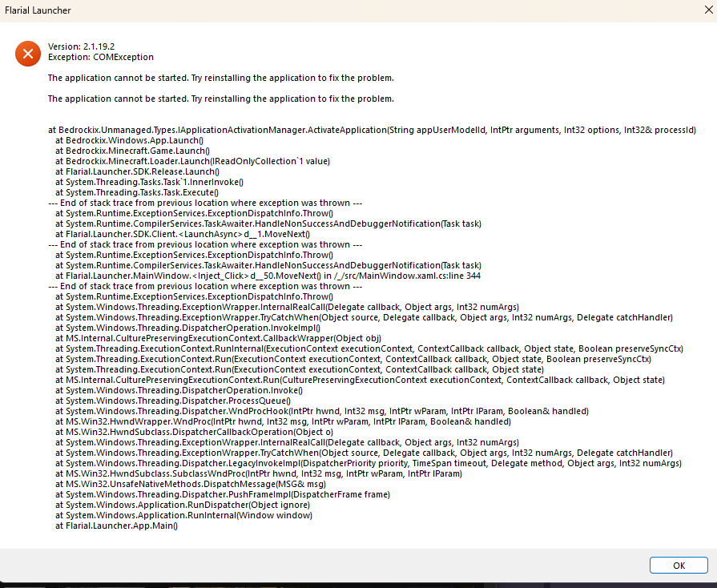The height and width of the screenshot is (588, 717).
Task: Click 'Dispatcher.WndProcHook' stack line
Action: [x=322, y=412]
